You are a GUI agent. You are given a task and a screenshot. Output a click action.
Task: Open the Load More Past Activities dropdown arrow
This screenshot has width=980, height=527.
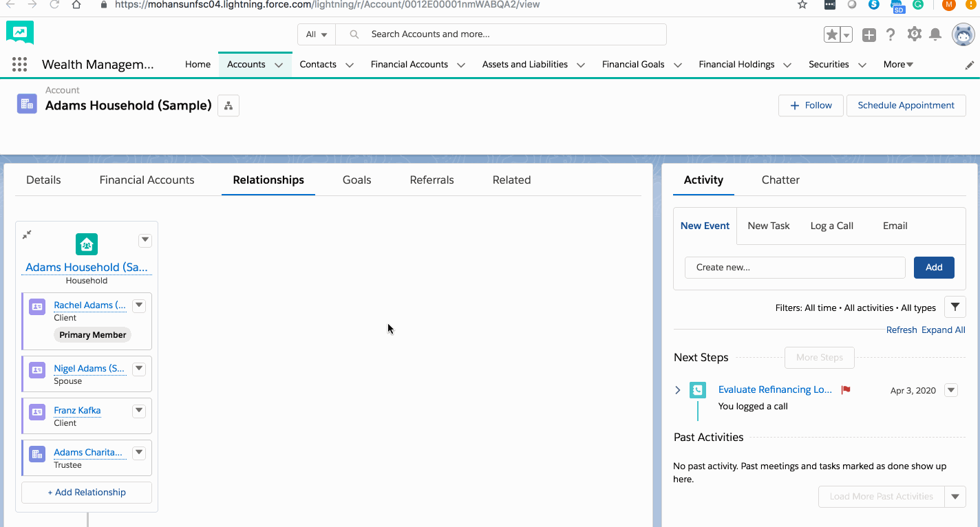[955, 497]
